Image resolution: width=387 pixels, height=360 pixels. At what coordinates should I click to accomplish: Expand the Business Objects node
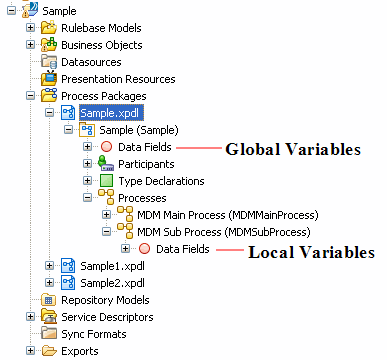30,45
